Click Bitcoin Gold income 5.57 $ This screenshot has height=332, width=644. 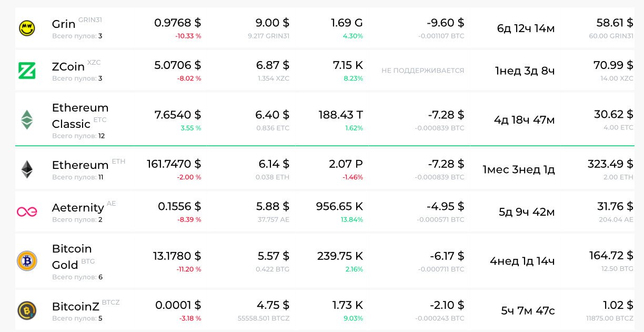[x=273, y=256]
